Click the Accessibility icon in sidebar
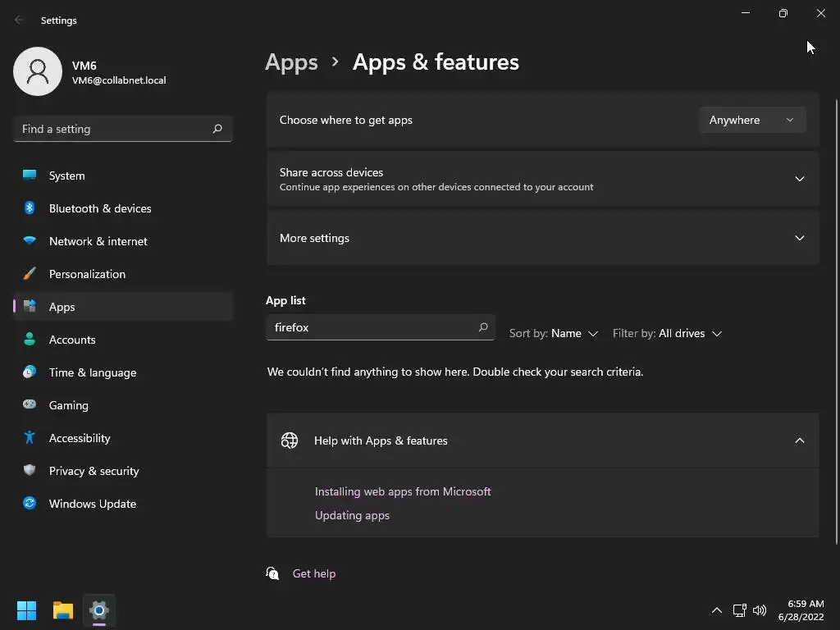The height and width of the screenshot is (630, 840). tap(30, 438)
